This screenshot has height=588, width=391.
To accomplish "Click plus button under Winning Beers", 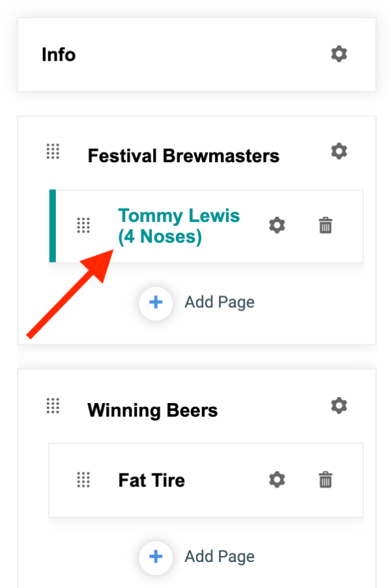I will tap(156, 557).
